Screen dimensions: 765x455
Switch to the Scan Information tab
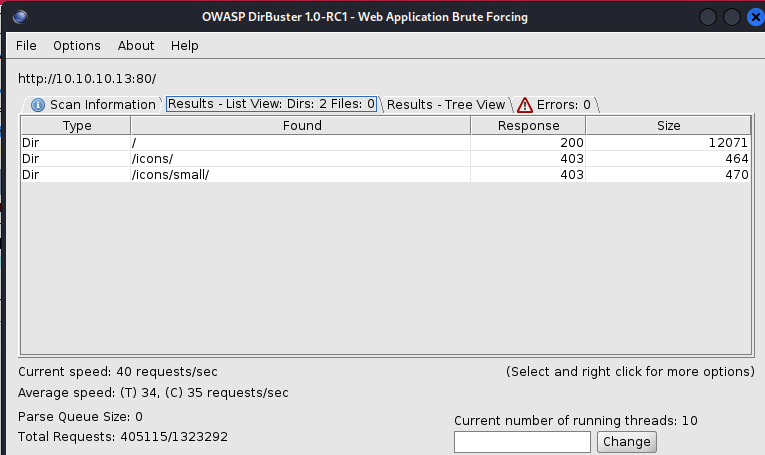coord(93,104)
